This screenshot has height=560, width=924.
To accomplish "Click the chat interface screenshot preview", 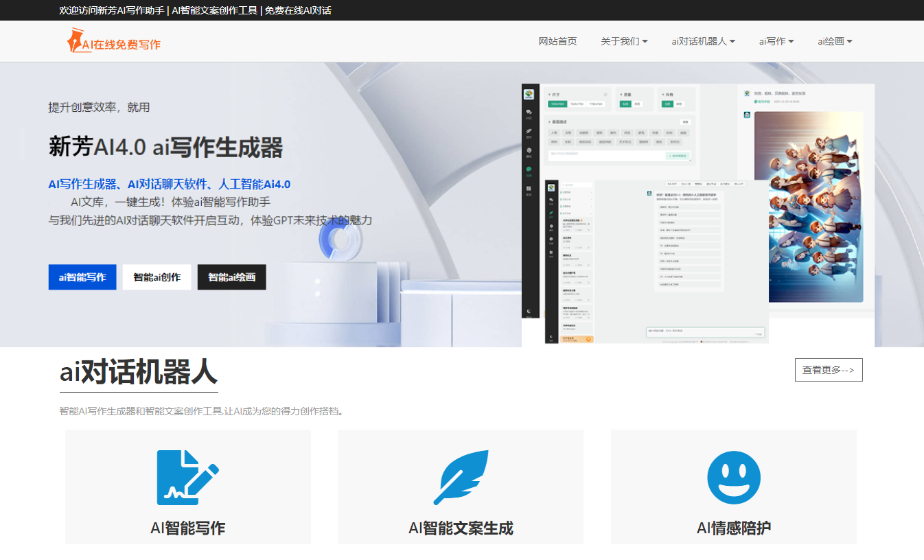I will pyautogui.click(x=656, y=261).
